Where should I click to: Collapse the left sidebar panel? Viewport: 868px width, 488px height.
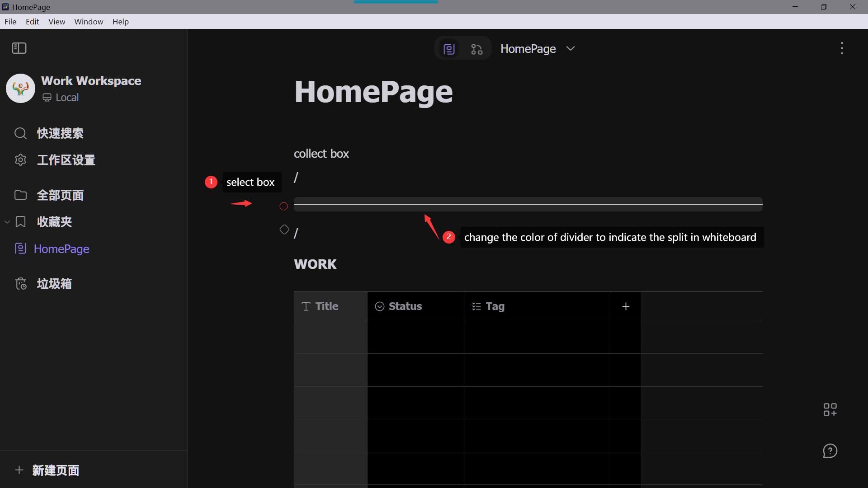[19, 48]
